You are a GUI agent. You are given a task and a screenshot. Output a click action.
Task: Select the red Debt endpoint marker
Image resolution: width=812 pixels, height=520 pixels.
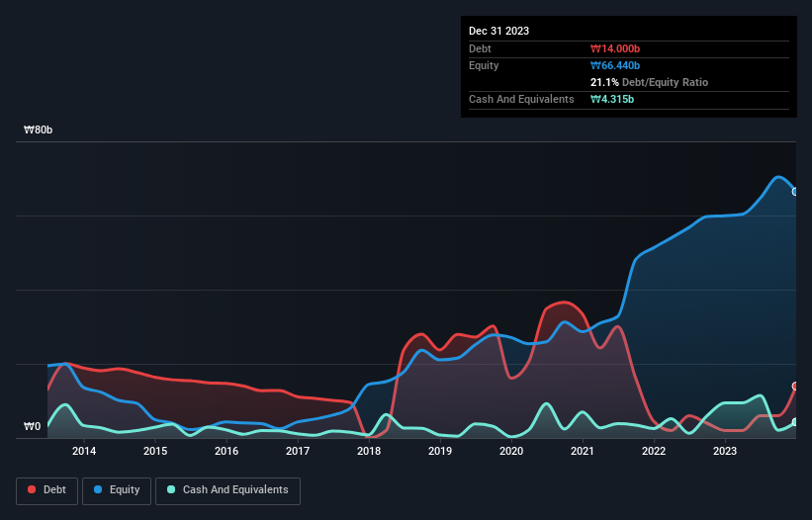coord(795,386)
